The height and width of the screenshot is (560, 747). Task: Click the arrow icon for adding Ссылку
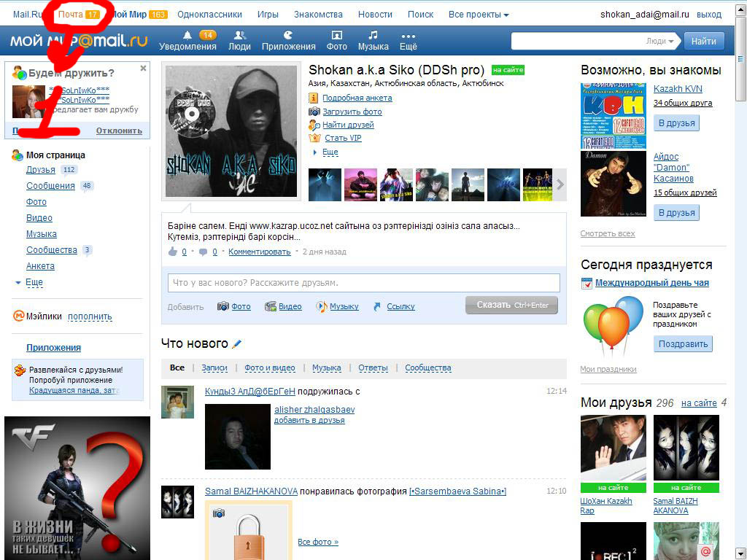[x=377, y=307]
